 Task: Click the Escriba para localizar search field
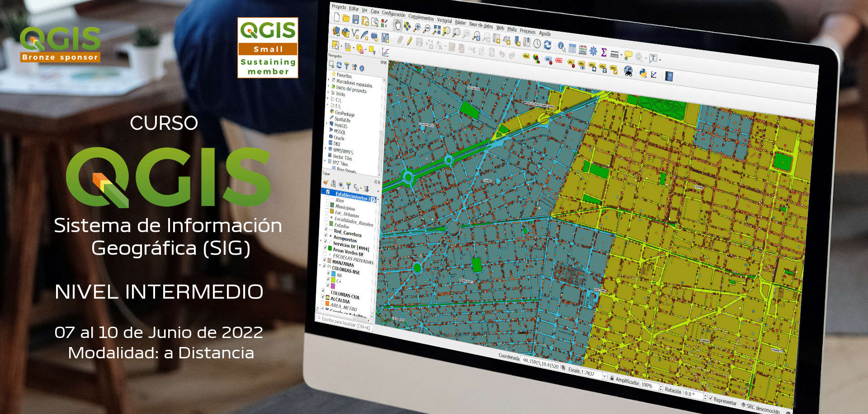pyautogui.click(x=344, y=323)
